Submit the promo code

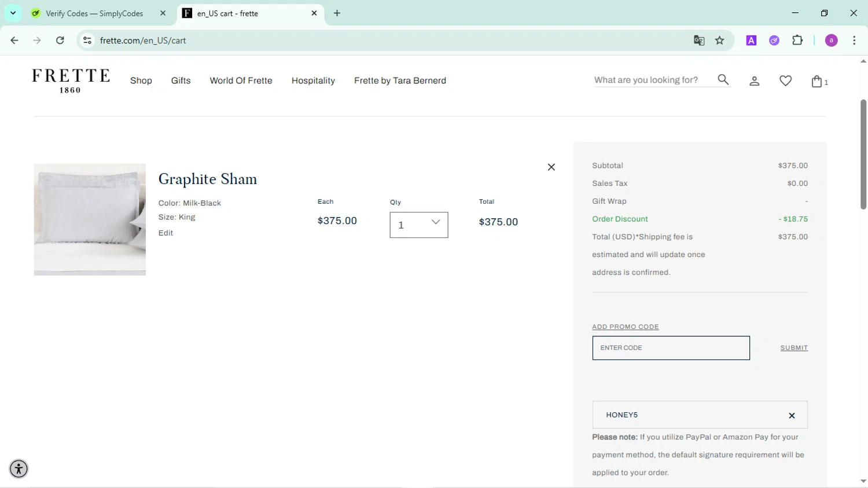coord(794,348)
